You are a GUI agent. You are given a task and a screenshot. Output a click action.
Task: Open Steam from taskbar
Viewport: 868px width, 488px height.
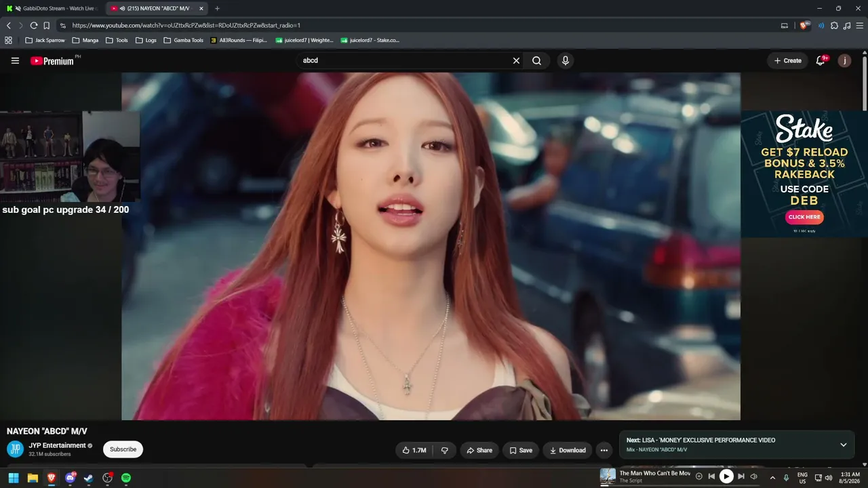pyautogui.click(x=88, y=478)
